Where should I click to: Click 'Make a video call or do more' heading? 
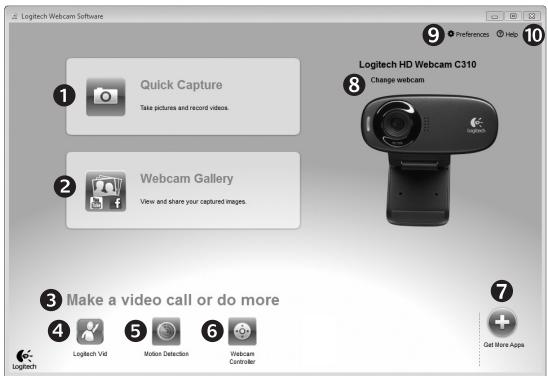tap(173, 300)
